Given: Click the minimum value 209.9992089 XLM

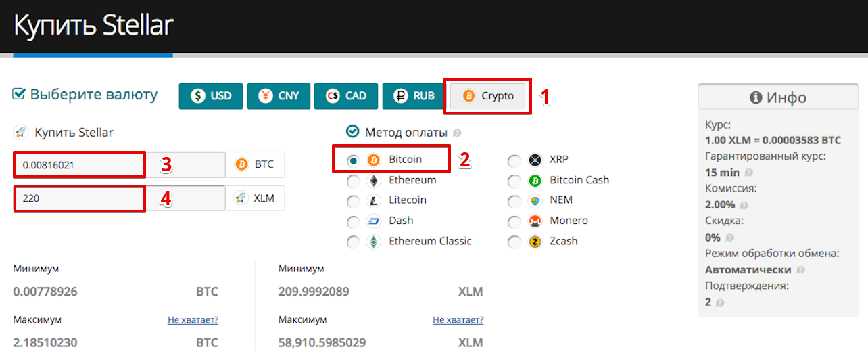Looking at the screenshot, I should (x=314, y=292).
